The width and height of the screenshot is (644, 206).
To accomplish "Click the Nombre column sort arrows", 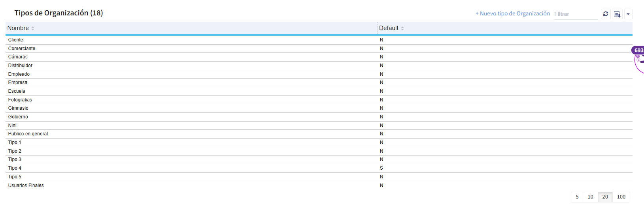I will (33, 28).
